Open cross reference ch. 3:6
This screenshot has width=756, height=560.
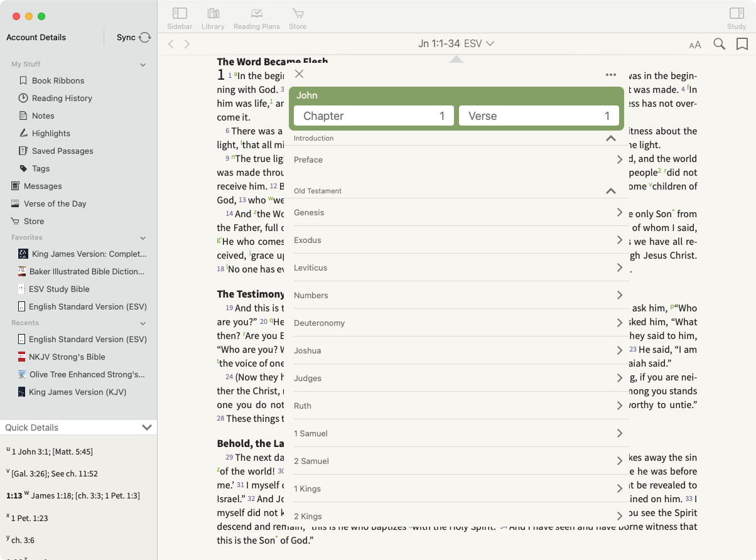click(23, 540)
